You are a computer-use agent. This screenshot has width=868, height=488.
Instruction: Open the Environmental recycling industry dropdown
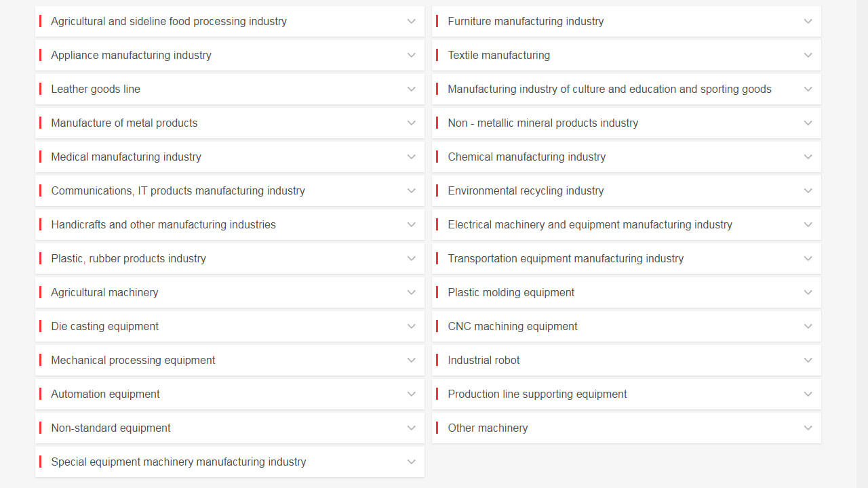pyautogui.click(x=626, y=190)
